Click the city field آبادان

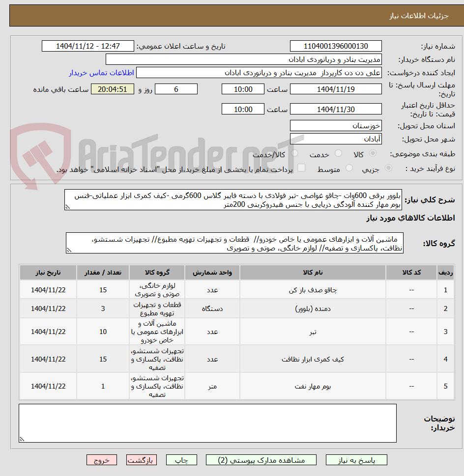pos(336,139)
